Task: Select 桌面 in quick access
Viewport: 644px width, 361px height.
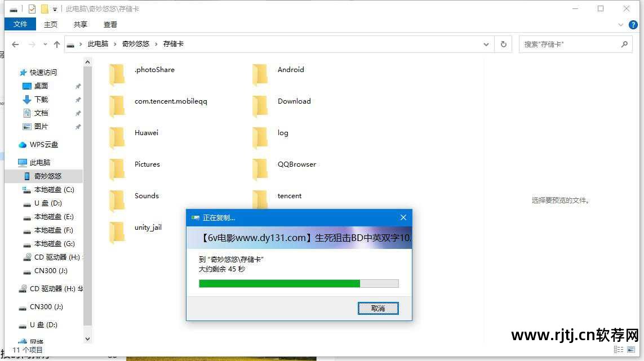Action: pyautogui.click(x=35, y=86)
